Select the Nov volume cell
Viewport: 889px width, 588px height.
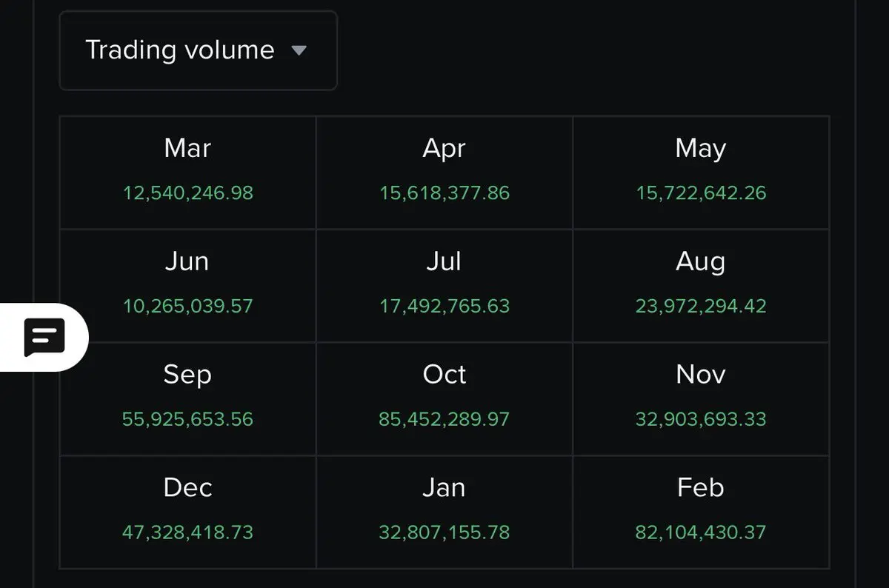(701, 399)
